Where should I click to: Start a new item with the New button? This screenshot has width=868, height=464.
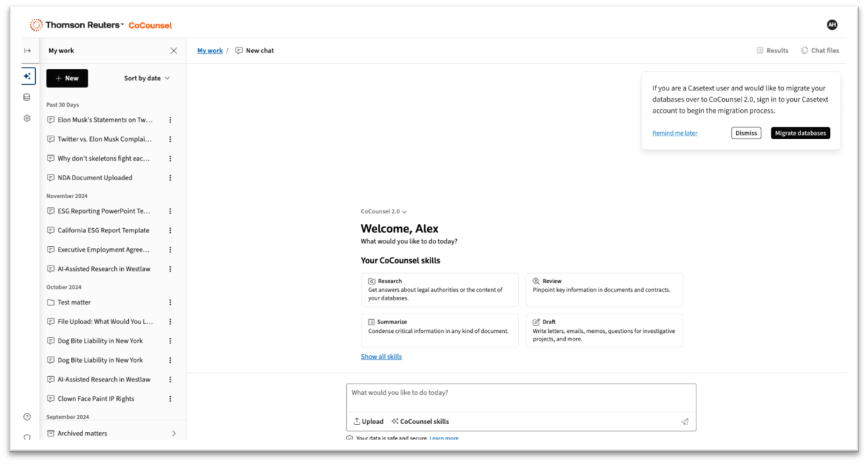67,78
